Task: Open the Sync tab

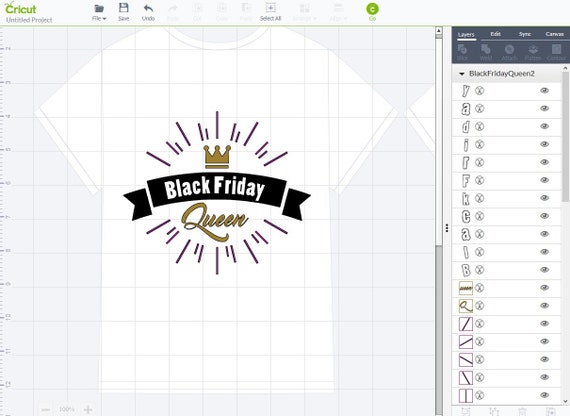Action: coord(525,34)
